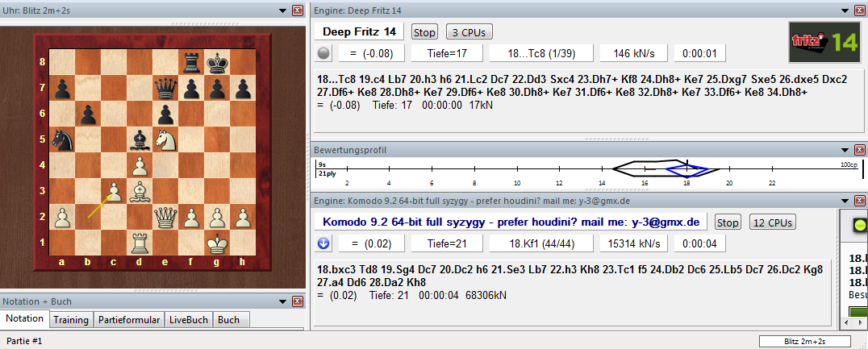Open the Bewertungsprofil panel dropdown arrow

pyautogui.click(x=844, y=150)
